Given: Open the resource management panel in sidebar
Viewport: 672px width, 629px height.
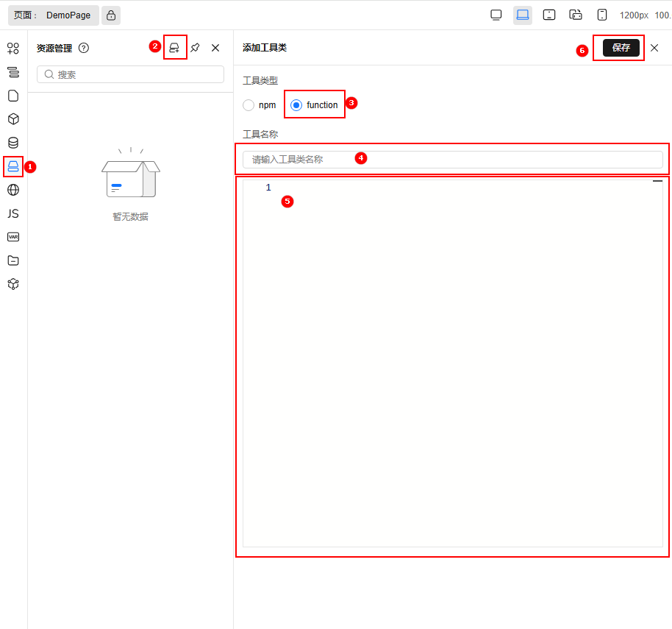Looking at the screenshot, I should 12,166.
